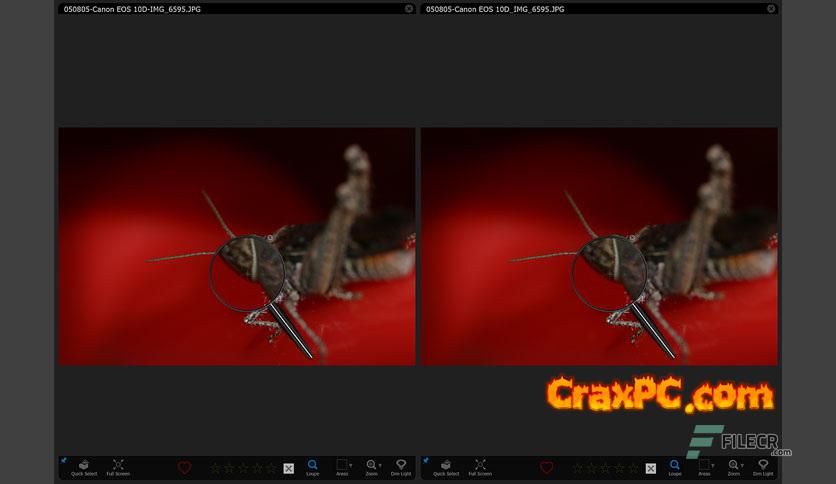The image size is (836, 484).
Task: Toggle Dim Light in the left viewer
Action: 401,467
